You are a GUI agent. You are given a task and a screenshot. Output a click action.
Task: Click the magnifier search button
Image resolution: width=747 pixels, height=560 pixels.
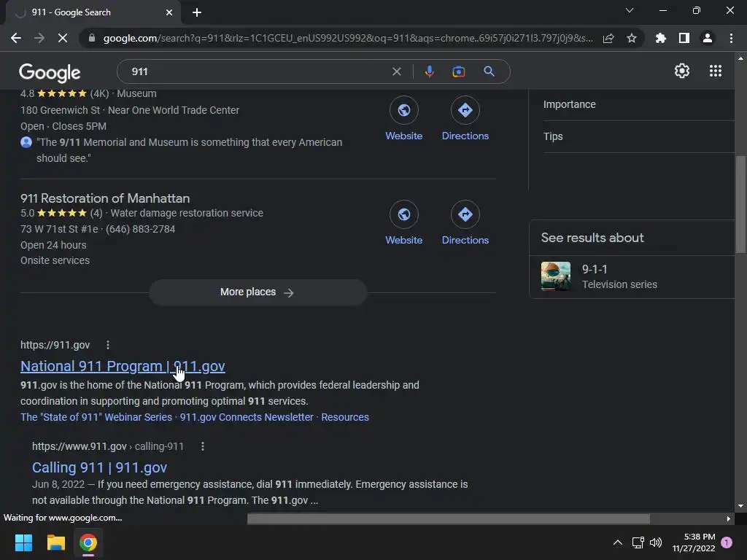click(x=489, y=71)
